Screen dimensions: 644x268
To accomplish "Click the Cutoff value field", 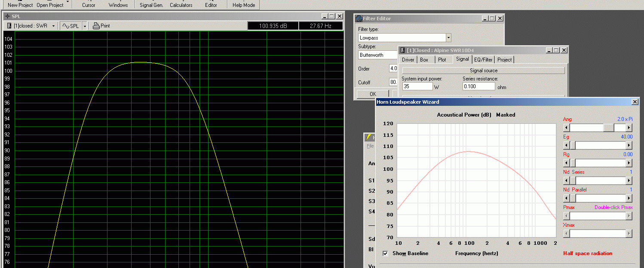I will 394,82.
